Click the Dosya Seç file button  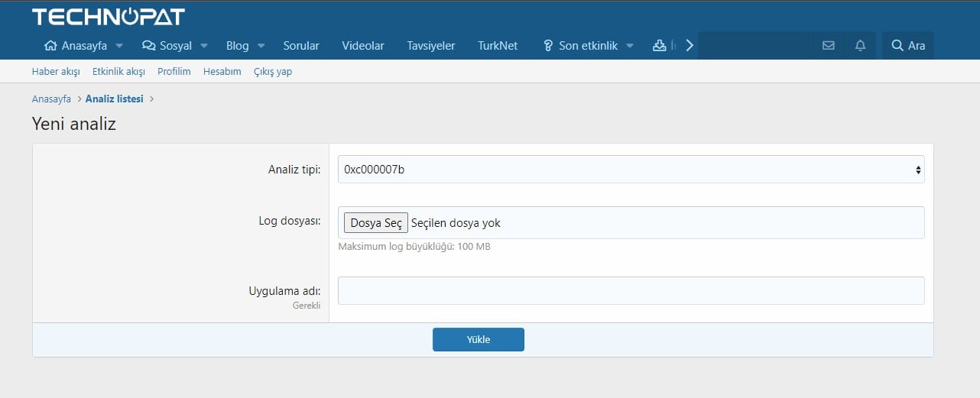(x=375, y=222)
